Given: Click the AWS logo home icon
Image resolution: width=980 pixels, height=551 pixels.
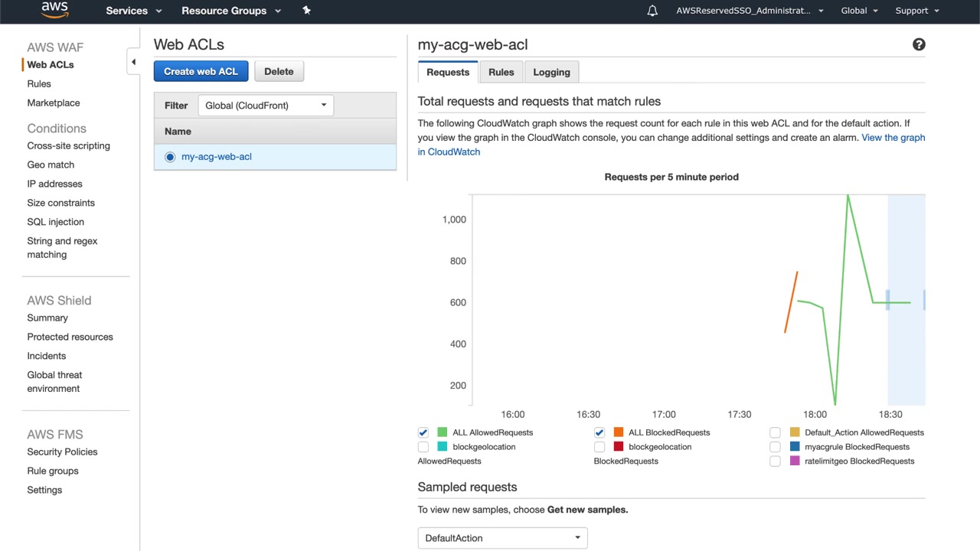Looking at the screenshot, I should tap(54, 10).
